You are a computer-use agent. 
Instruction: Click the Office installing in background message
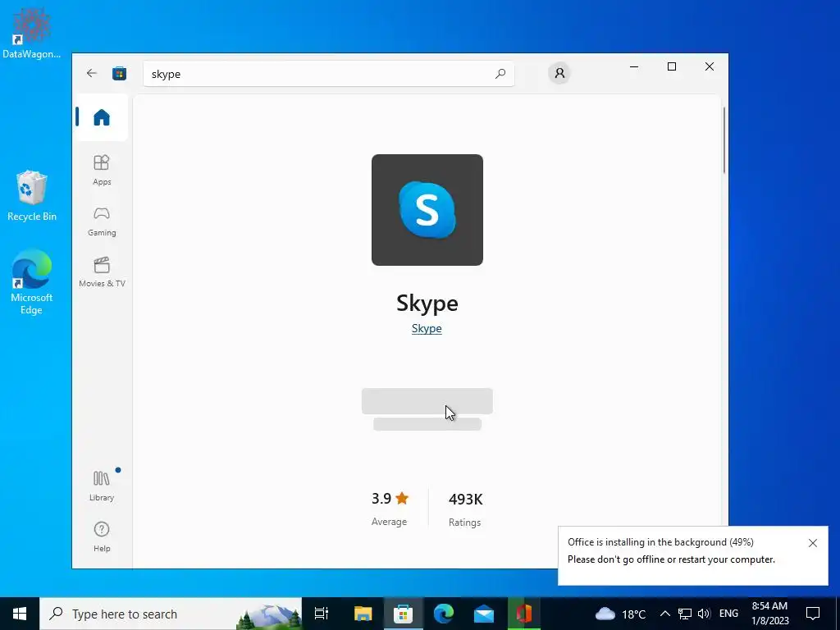(660, 542)
